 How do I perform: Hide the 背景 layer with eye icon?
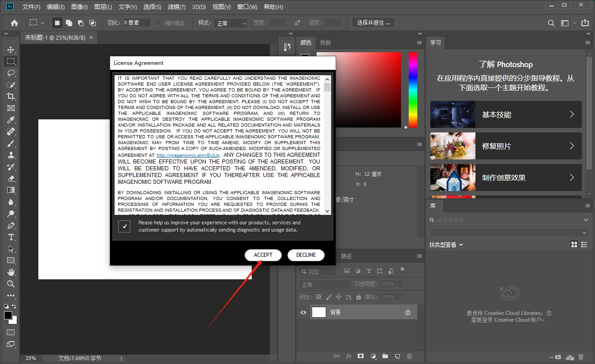tap(303, 312)
